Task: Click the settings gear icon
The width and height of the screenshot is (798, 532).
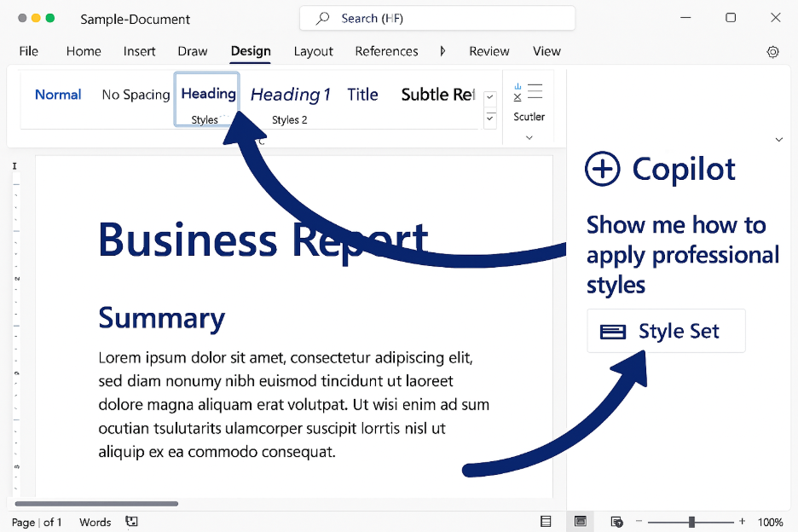Action: [772, 52]
